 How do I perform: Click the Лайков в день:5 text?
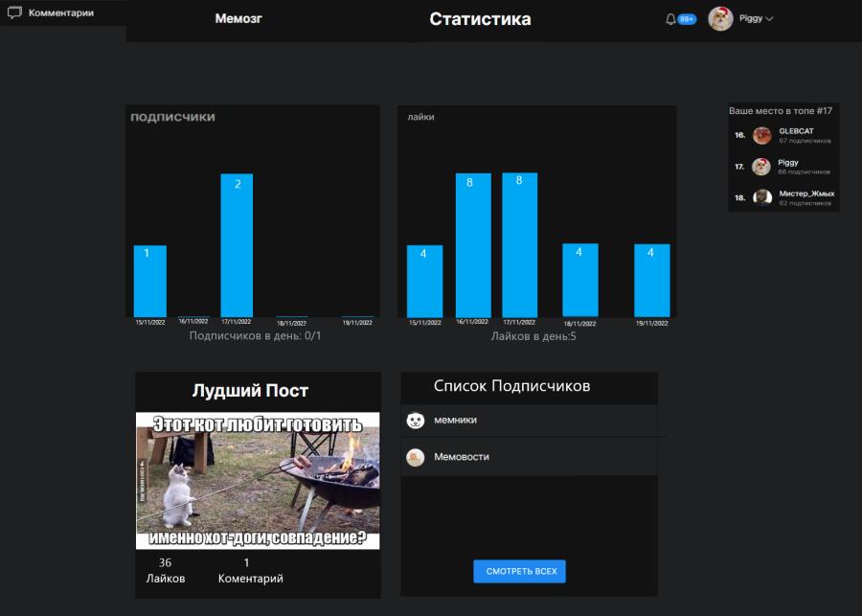click(533, 336)
